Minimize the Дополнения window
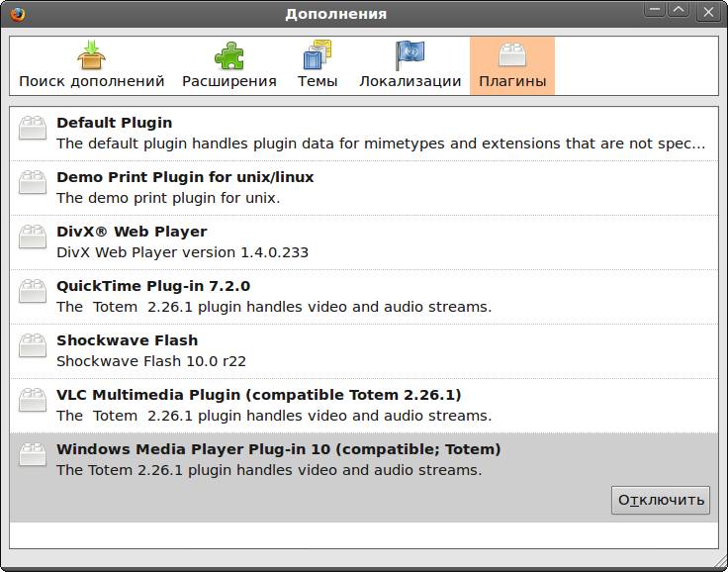This screenshot has width=728, height=572. click(655, 10)
